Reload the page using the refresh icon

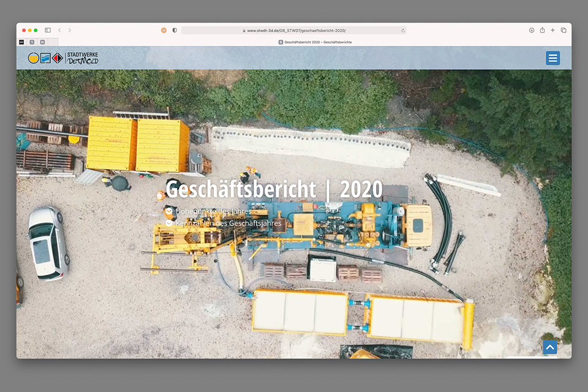(x=403, y=30)
